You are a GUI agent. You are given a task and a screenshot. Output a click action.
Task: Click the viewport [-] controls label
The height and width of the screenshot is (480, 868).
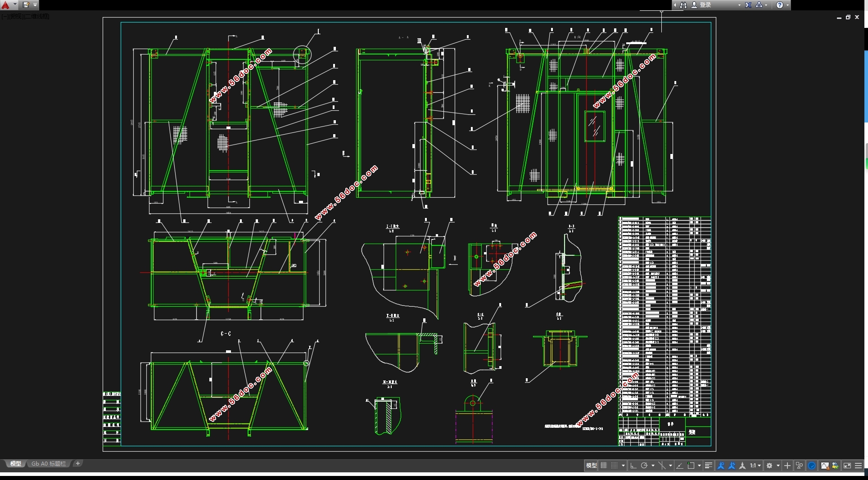(x=4, y=16)
